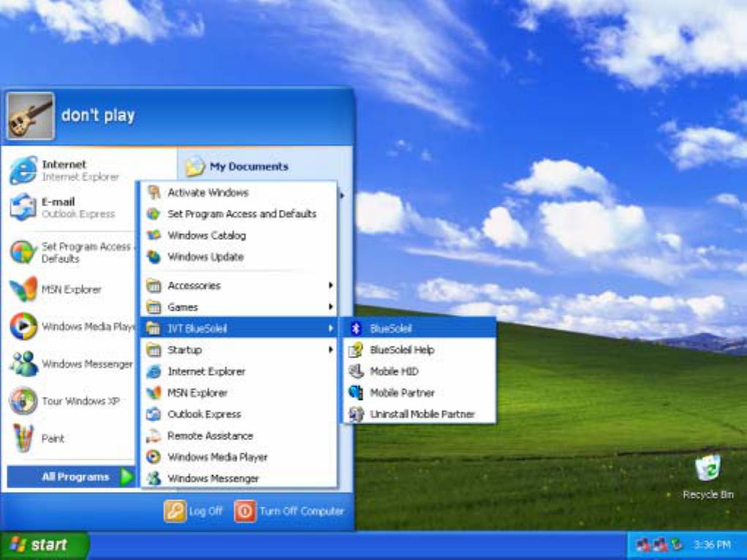This screenshot has width=747, height=560.
Task: Expand the Startup submenu arrow
Action: [x=330, y=349]
